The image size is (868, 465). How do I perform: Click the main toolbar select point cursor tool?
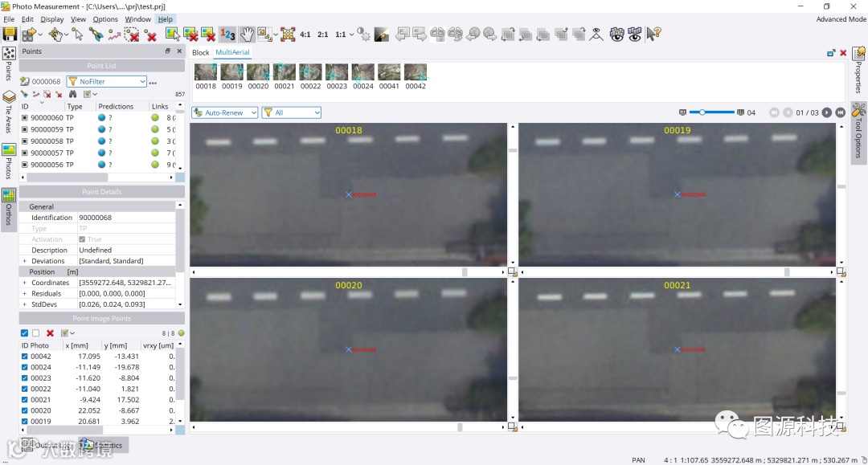click(x=77, y=35)
